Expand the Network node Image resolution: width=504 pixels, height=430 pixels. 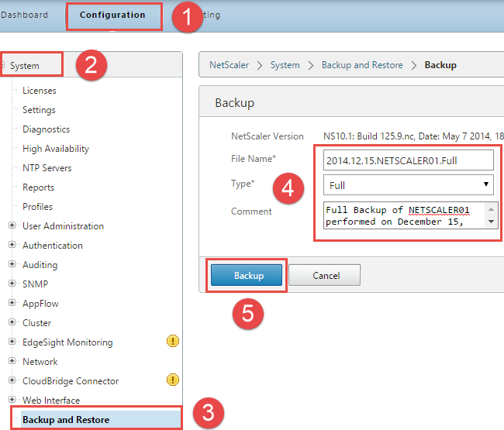[x=12, y=360]
